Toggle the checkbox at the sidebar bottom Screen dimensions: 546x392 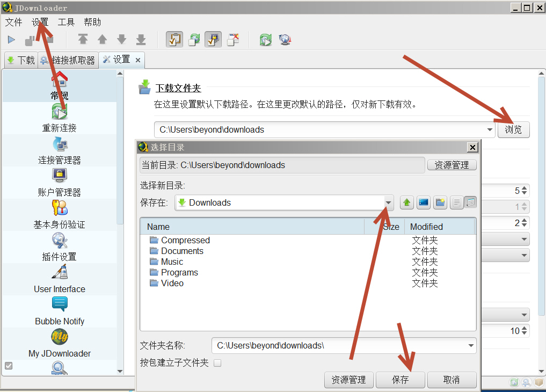click(9, 366)
